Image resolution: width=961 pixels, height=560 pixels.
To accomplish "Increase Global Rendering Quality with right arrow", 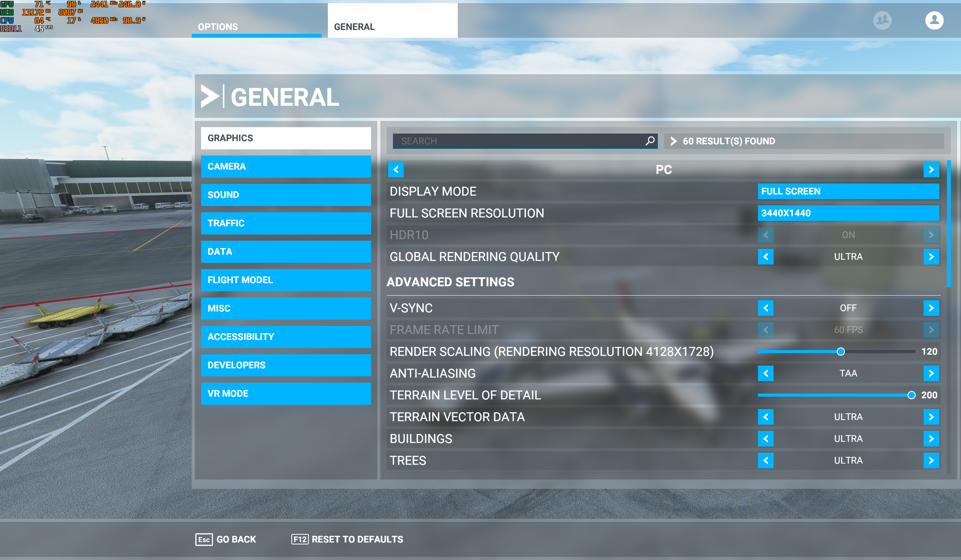I will tap(931, 257).
